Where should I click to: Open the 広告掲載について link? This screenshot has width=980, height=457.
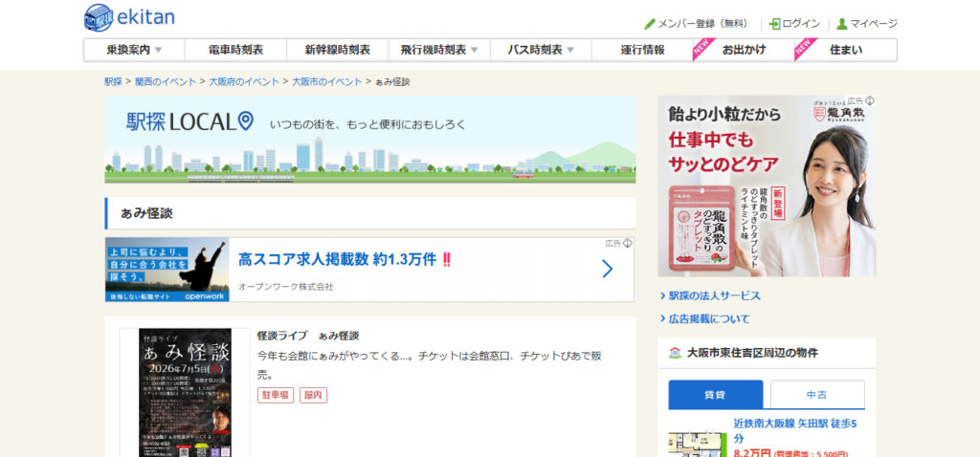[708, 318]
